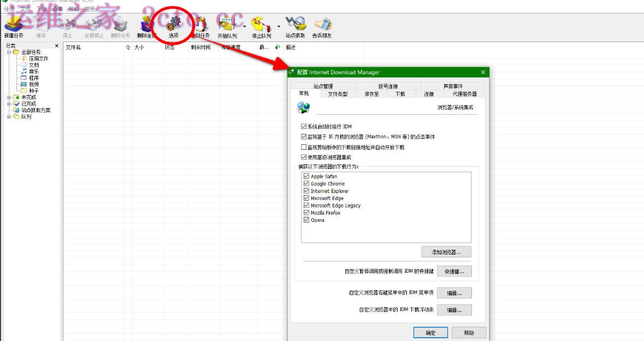Select the 视频 video category

click(x=34, y=84)
